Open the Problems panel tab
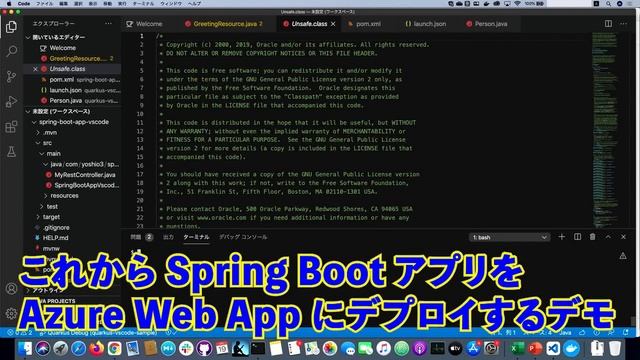This screenshot has width=640, height=360. tap(141, 237)
